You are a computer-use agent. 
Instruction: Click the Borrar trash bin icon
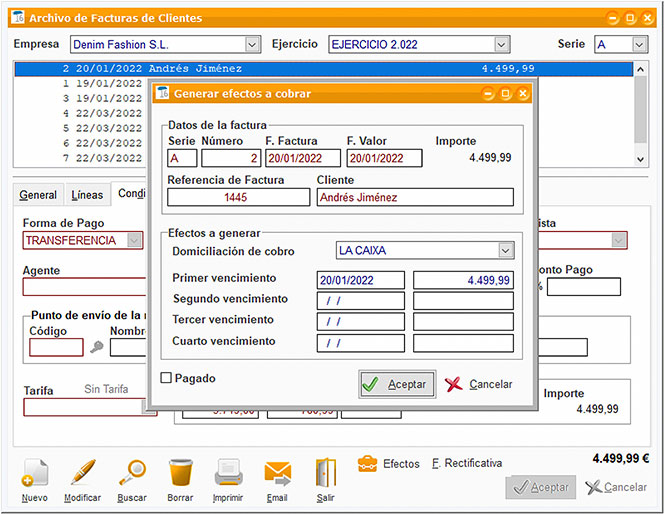coord(180,472)
